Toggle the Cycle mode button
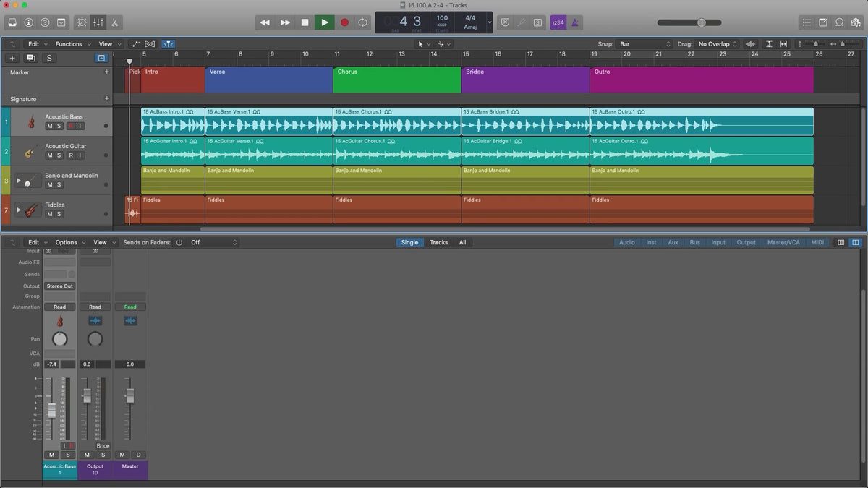868x488 pixels. [363, 22]
